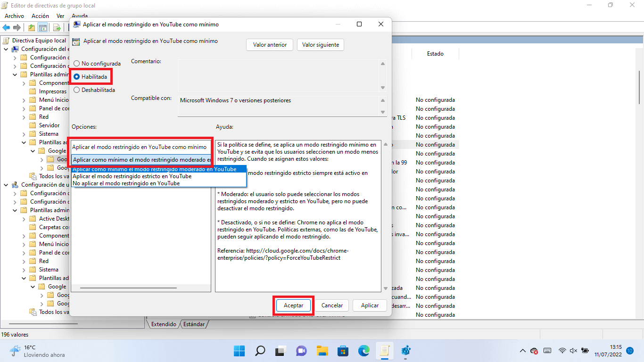Open the weather widget showing 16°C
Image resolution: width=644 pixels, height=362 pixels.
37,351
